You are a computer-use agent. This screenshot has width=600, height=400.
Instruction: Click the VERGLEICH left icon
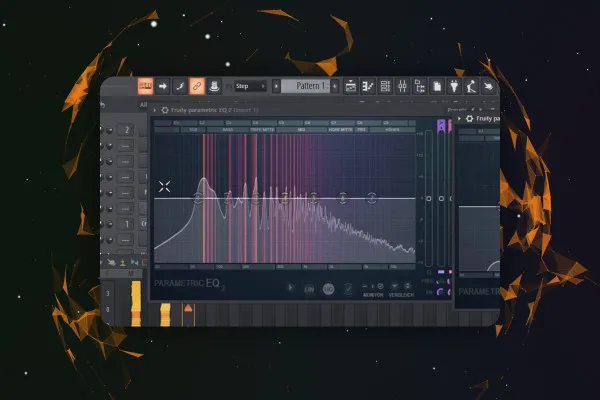tap(395, 286)
